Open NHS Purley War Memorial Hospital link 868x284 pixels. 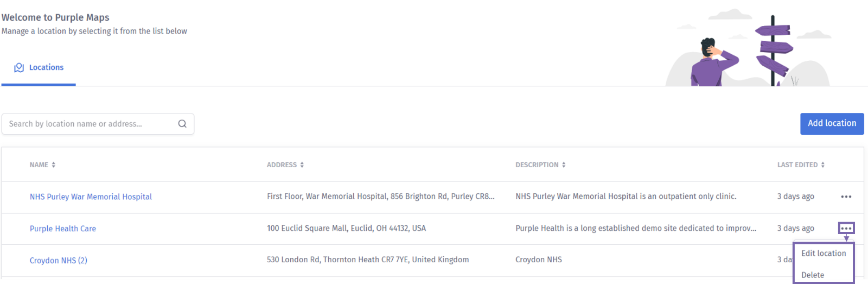(x=91, y=197)
